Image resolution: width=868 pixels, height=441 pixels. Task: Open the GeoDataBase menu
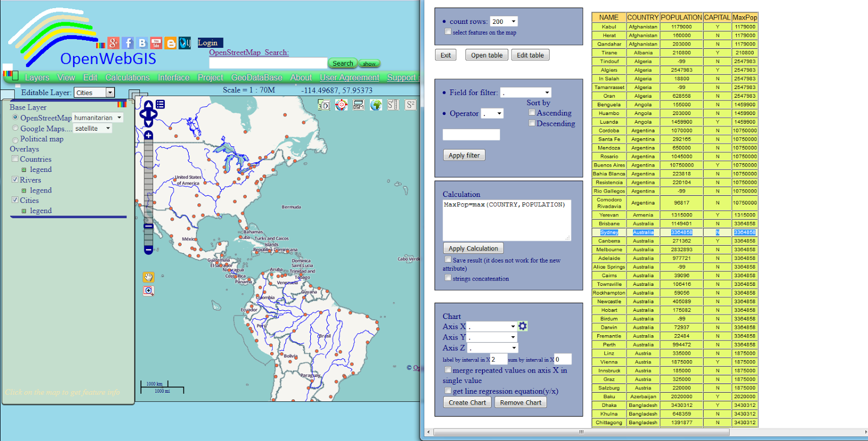(x=257, y=78)
